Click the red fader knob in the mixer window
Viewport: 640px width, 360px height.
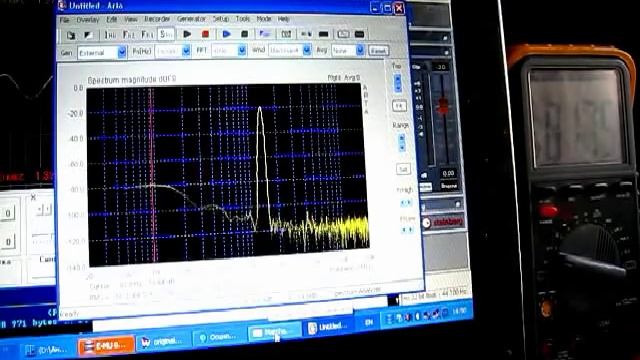(443, 106)
